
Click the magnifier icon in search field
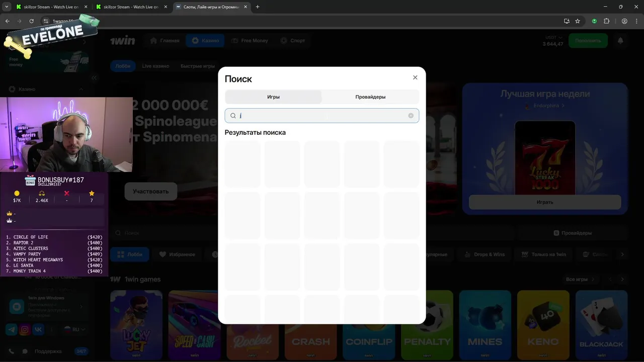tap(233, 116)
